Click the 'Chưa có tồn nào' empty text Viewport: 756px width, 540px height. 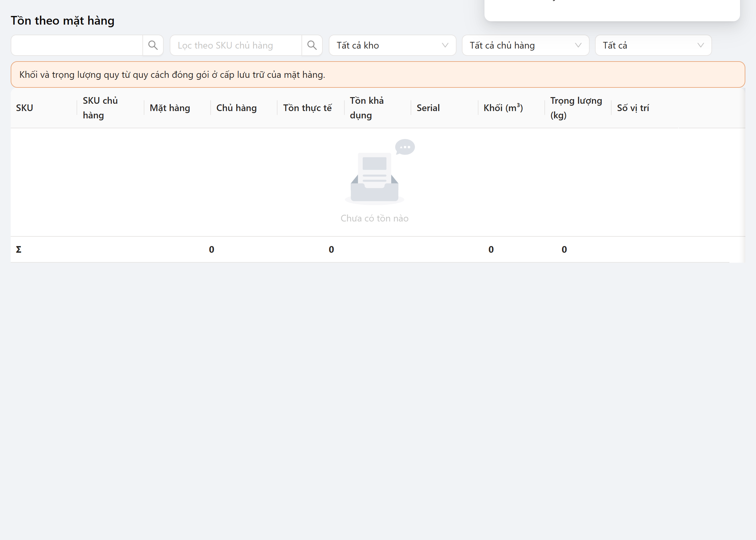pos(374,218)
